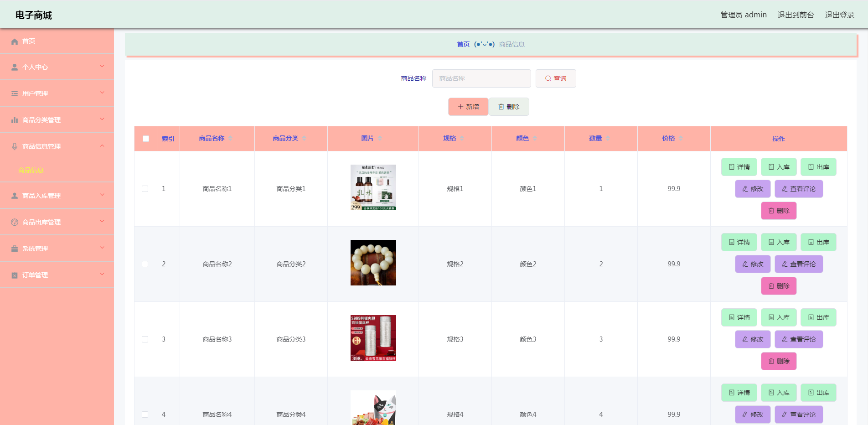Check the row checkbox for 商品名称4
The height and width of the screenshot is (425, 868).
pos(145,415)
